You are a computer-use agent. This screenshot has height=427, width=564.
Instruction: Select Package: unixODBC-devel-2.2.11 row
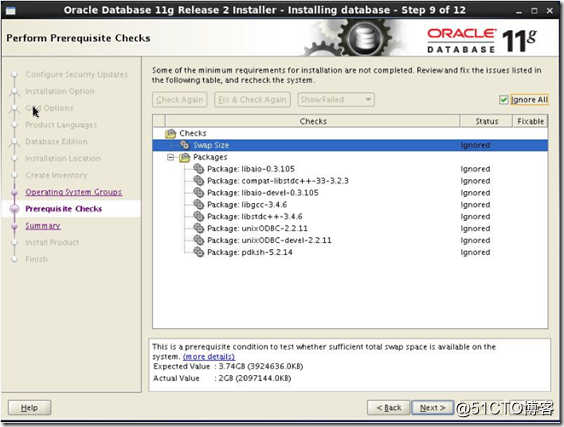pyautogui.click(x=350, y=240)
